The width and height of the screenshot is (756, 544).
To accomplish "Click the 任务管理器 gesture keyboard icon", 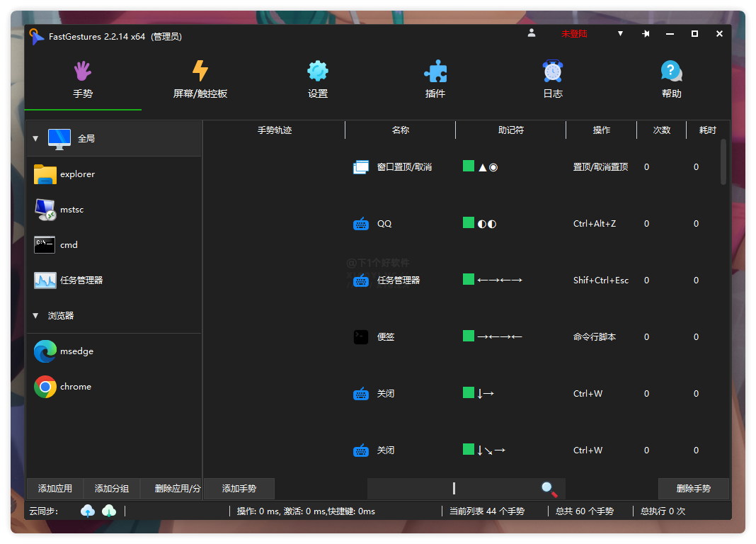I will pyautogui.click(x=360, y=280).
